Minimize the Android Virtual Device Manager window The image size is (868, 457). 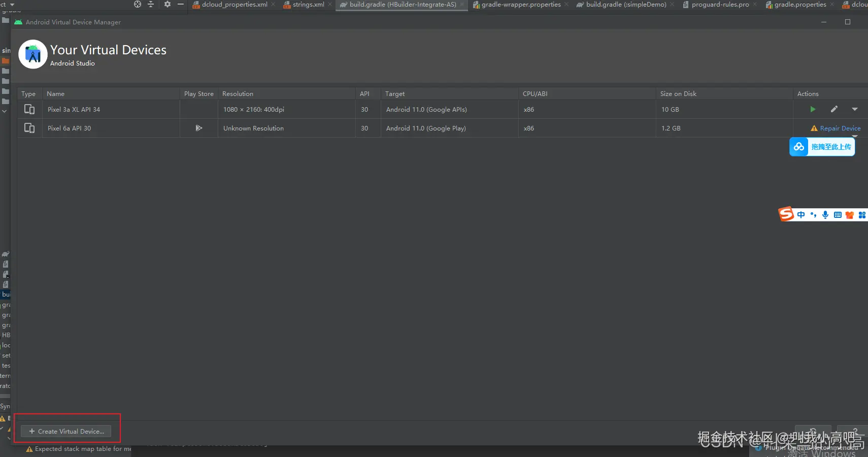[824, 22]
